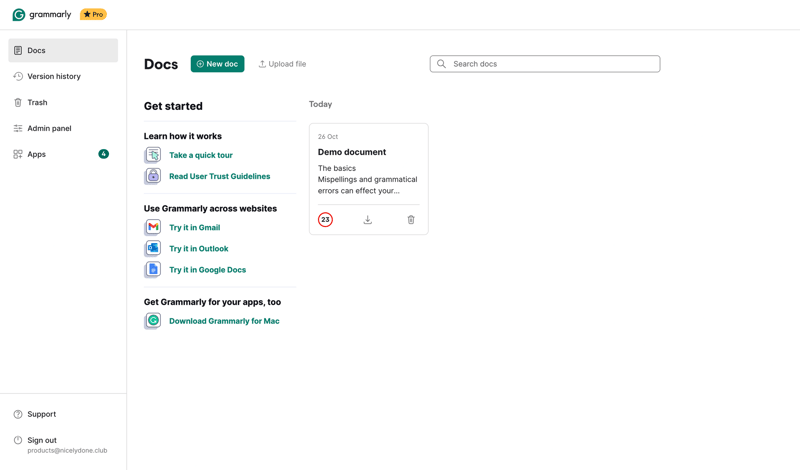Click the 23 issues count circle
This screenshot has width=800, height=470.
[326, 220]
